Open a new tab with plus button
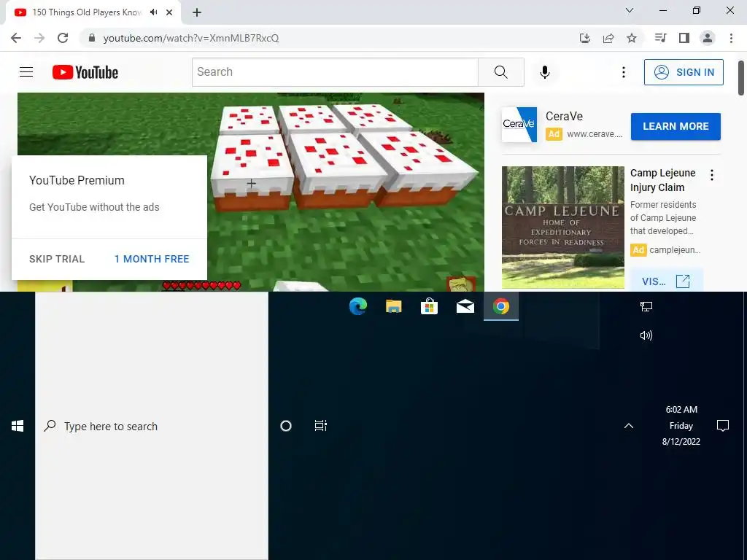The height and width of the screenshot is (560, 747). (x=197, y=12)
